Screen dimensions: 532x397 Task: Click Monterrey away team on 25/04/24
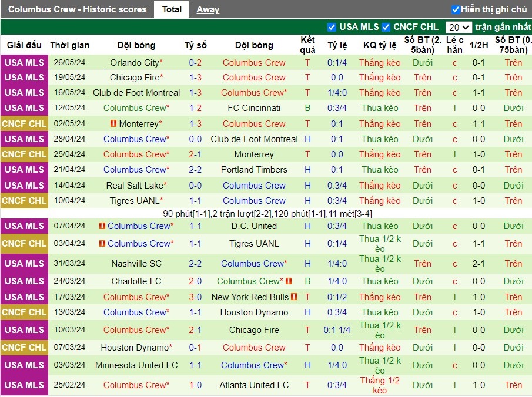point(254,154)
